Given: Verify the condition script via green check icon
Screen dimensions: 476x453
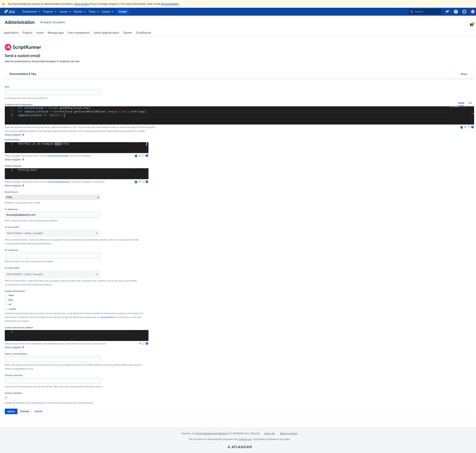Looking at the screenshot, I should point(461,127).
